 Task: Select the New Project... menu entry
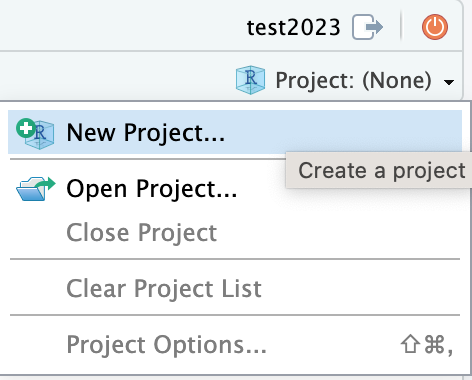[235, 132]
